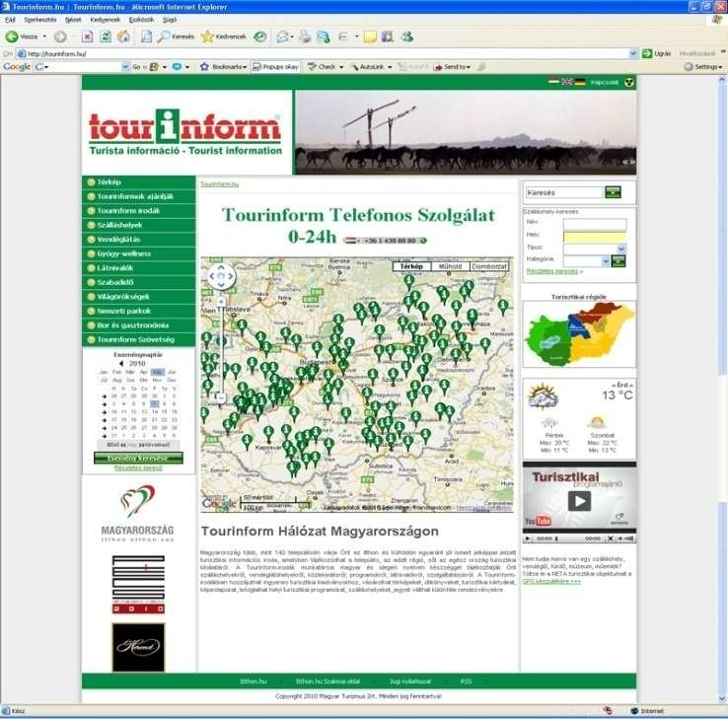Click the Ugrás go button

[x=657, y=54]
